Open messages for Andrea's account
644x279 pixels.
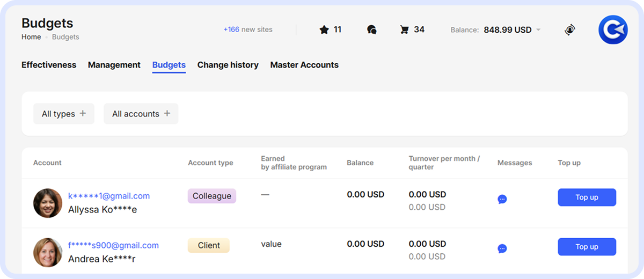click(502, 248)
